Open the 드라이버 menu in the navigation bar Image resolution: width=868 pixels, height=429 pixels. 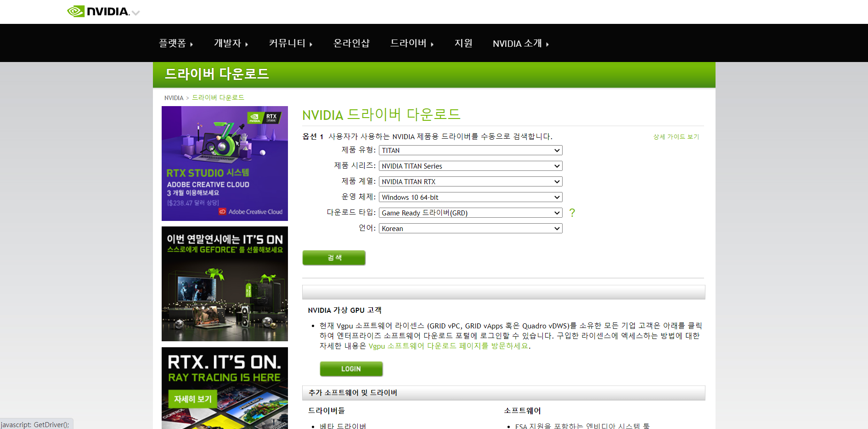point(412,43)
